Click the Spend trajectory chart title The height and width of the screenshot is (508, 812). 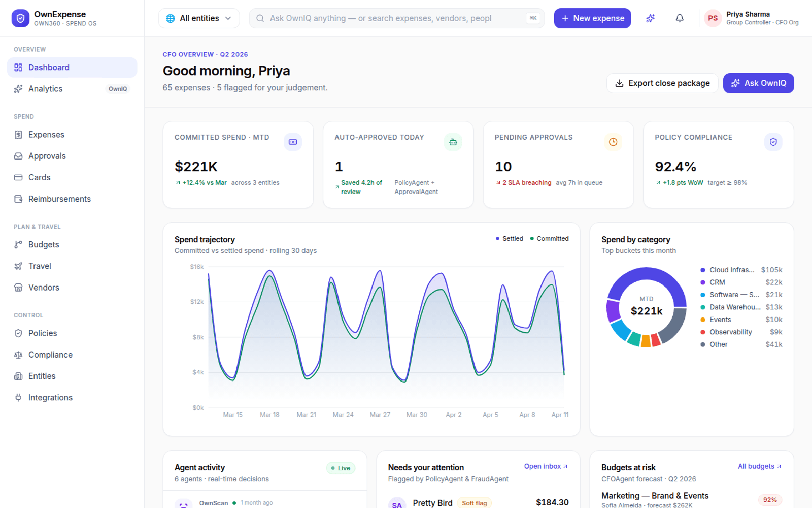[205, 240]
